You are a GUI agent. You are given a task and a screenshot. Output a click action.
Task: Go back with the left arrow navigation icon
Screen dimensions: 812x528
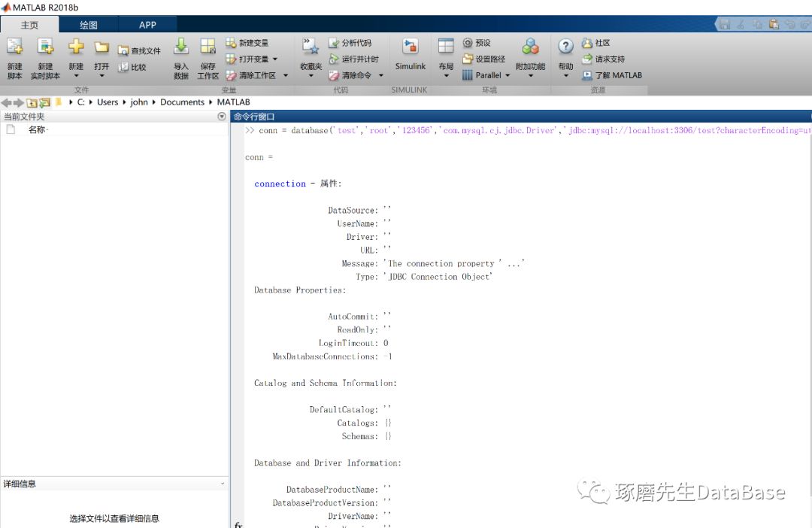point(7,102)
